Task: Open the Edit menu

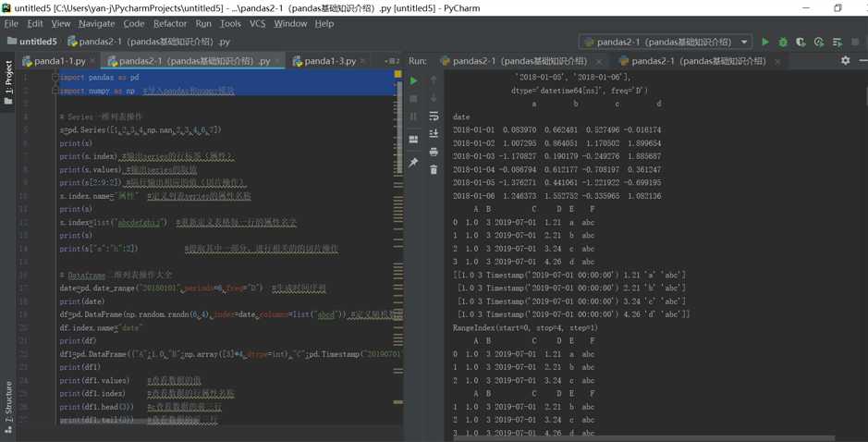Action: pos(35,23)
